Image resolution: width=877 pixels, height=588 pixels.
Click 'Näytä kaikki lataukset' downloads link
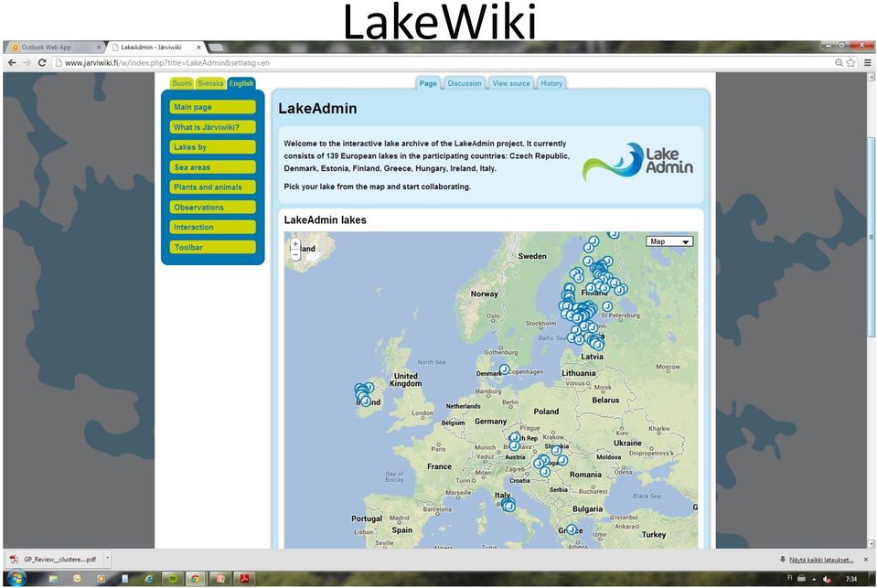(821, 560)
